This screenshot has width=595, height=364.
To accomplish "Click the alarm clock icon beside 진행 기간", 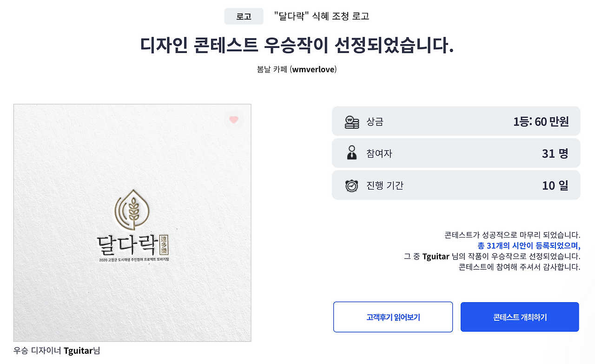I will click(352, 185).
